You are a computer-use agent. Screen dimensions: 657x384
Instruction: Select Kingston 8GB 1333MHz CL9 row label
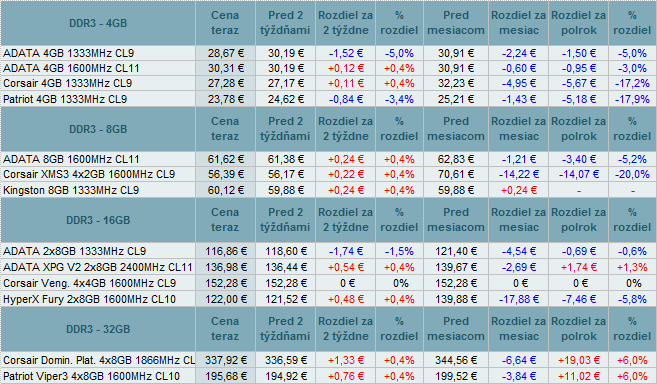point(71,190)
